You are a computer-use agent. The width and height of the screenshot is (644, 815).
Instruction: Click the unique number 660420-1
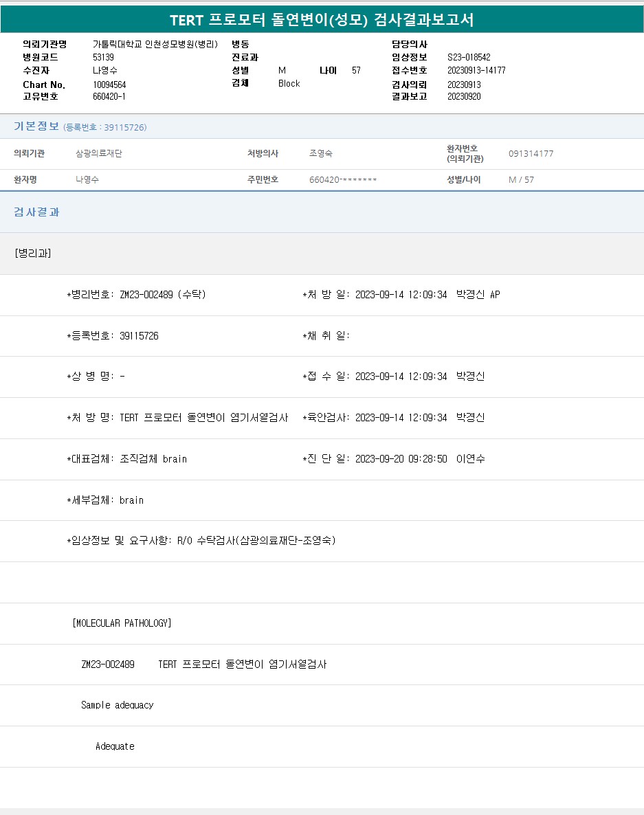click(x=109, y=96)
